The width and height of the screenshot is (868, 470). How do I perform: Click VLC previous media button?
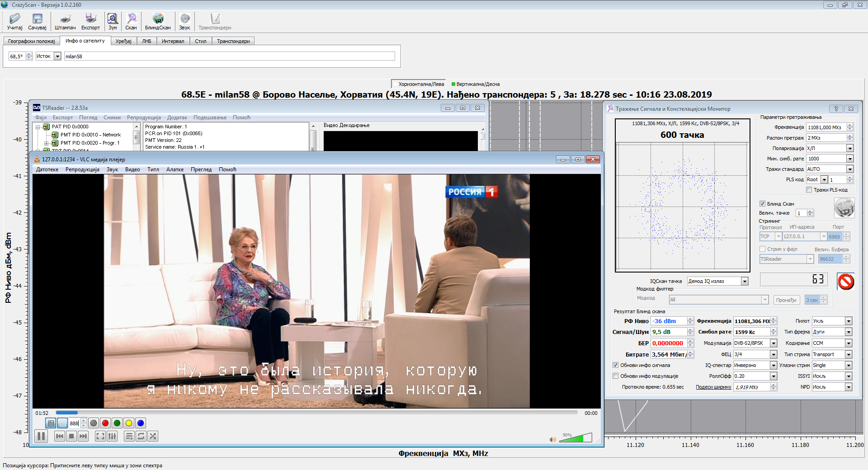pos(60,436)
